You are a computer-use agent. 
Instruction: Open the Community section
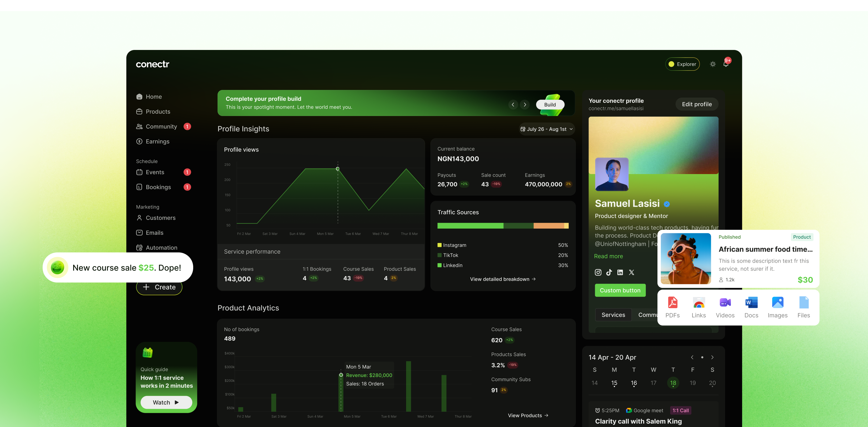click(157, 126)
